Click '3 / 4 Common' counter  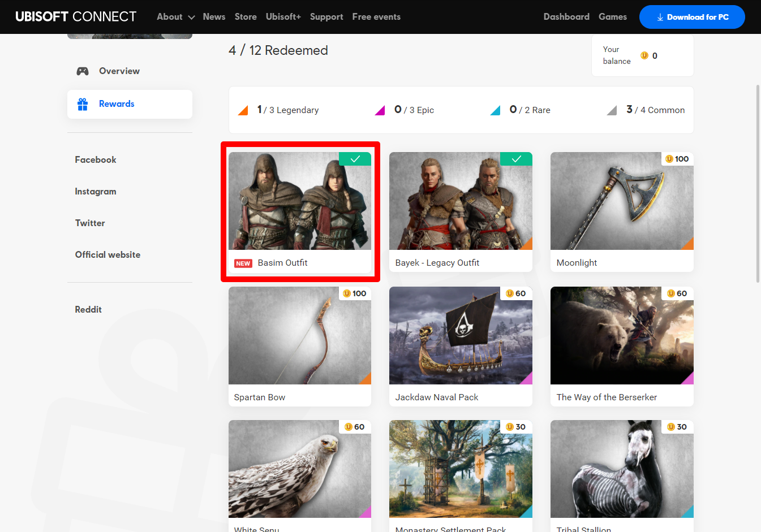point(655,110)
